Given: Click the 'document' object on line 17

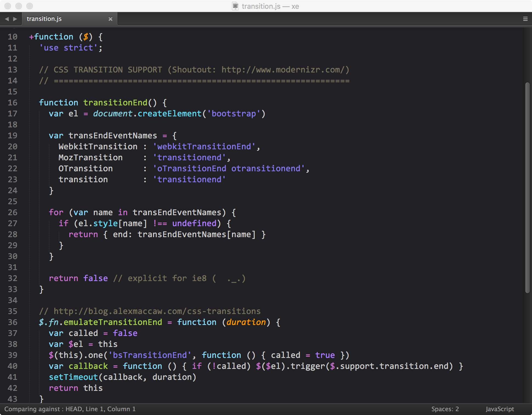Looking at the screenshot, I should [x=113, y=114].
